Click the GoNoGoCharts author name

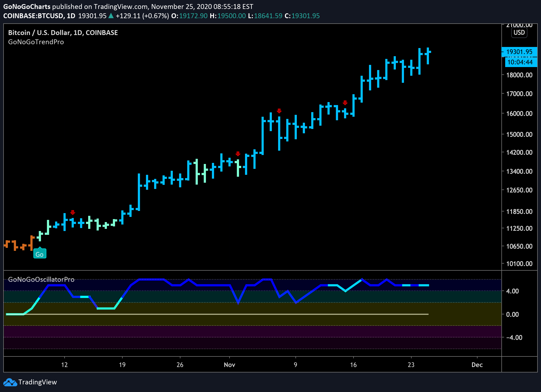tap(27, 7)
